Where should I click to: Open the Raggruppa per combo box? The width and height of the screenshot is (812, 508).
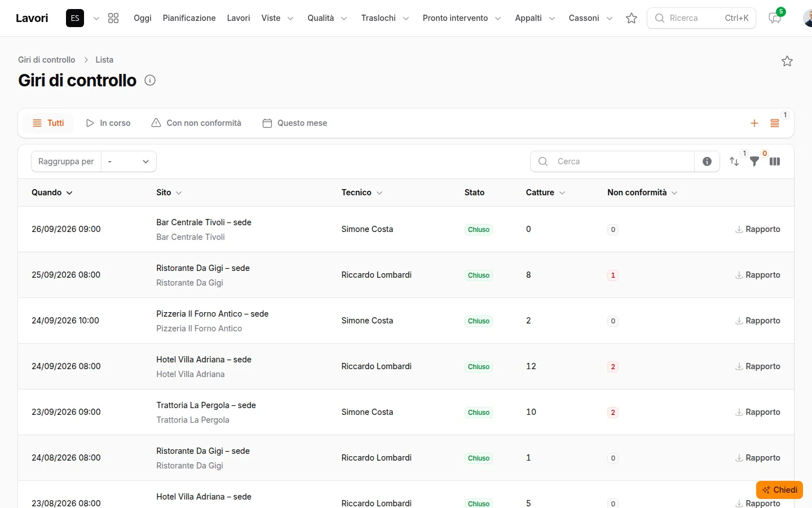129,161
